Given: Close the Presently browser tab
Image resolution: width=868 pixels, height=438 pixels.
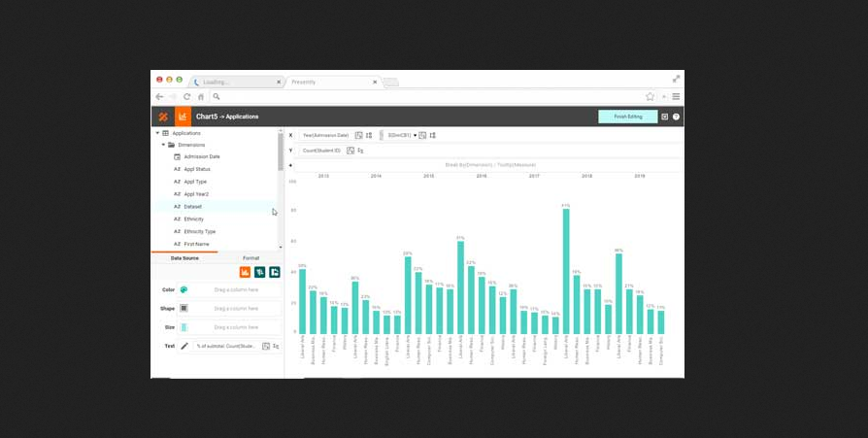Looking at the screenshot, I should click(x=375, y=83).
